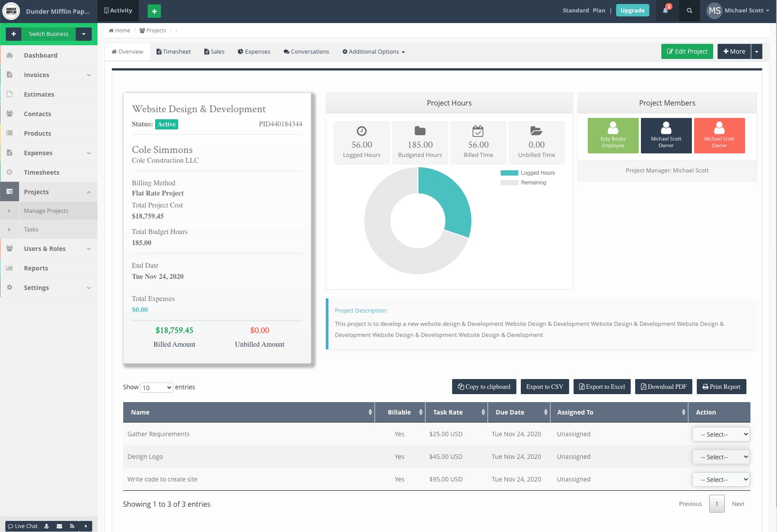Open search with the magnifier icon
777x532 pixels.
tap(689, 11)
